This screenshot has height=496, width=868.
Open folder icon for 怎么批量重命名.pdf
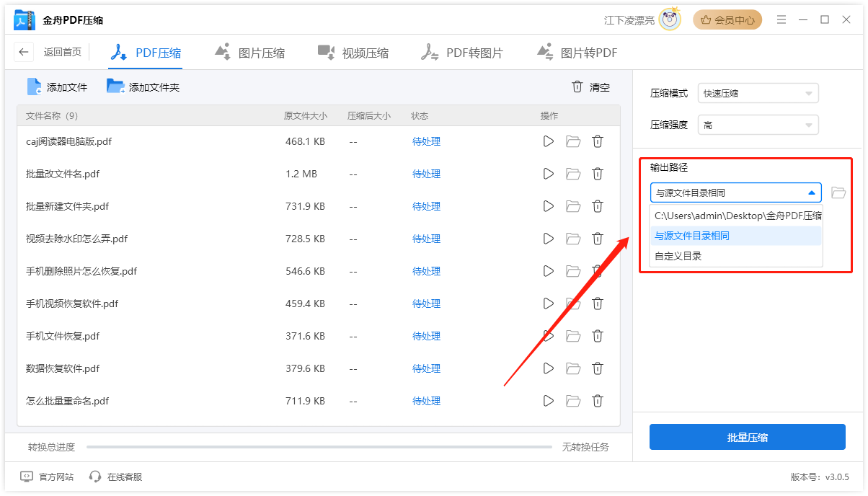click(x=573, y=401)
